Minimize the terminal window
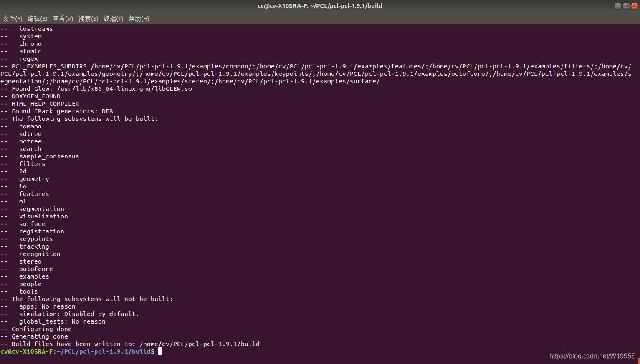Viewport: 640px width, 364px height. 618,6
